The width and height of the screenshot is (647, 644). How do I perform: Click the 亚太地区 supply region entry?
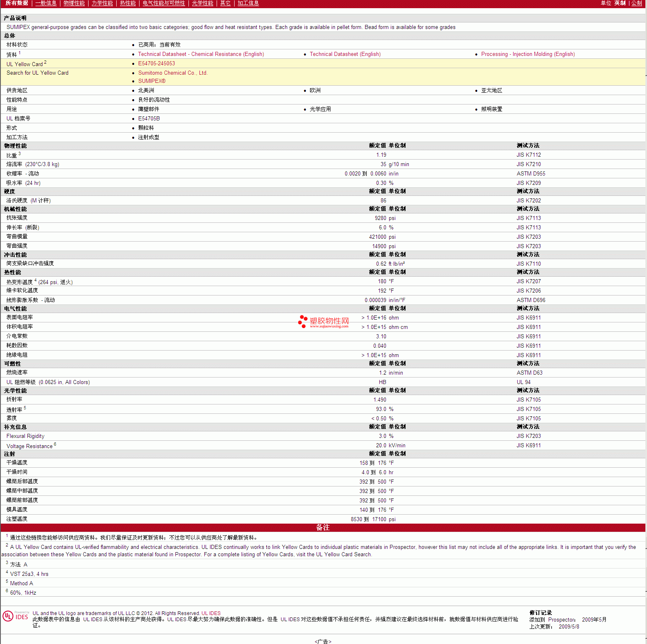pyautogui.click(x=492, y=91)
